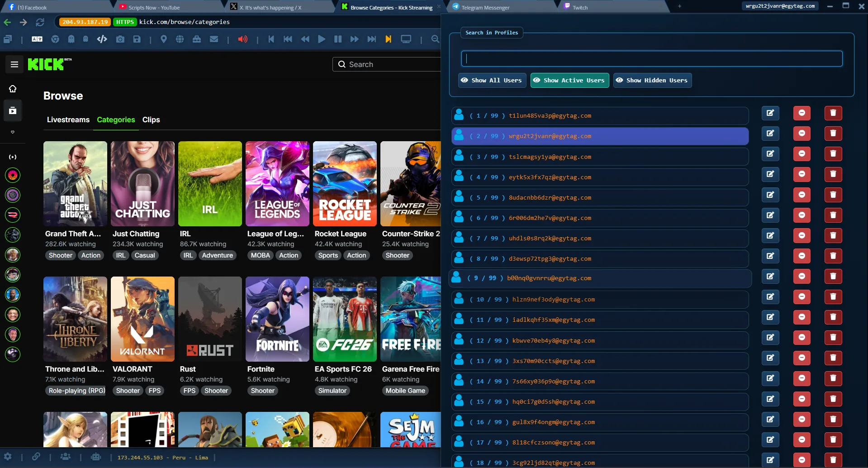868x468 pixels.
Task: Click the Chrome browser icon in the toolbar
Action: pyautogui.click(x=55, y=39)
